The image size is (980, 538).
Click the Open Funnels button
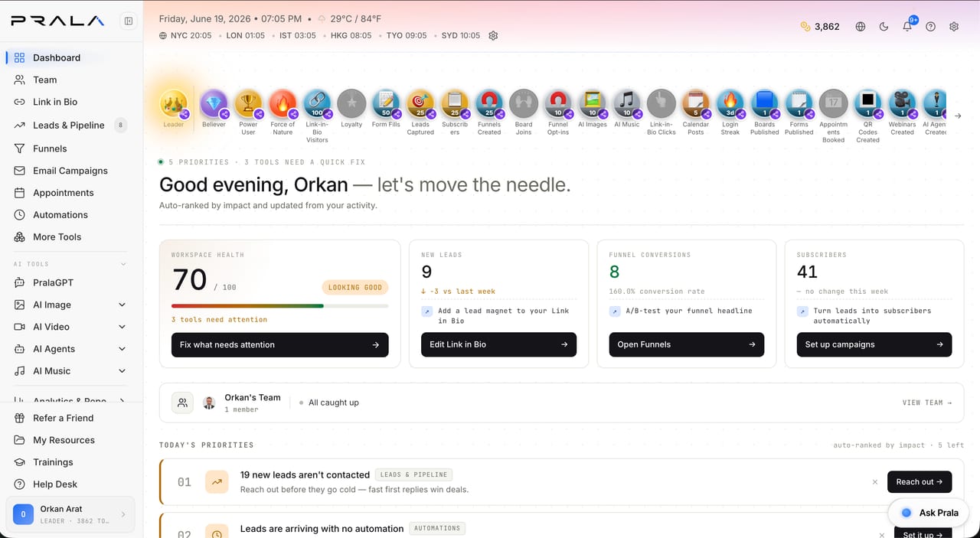pos(687,344)
